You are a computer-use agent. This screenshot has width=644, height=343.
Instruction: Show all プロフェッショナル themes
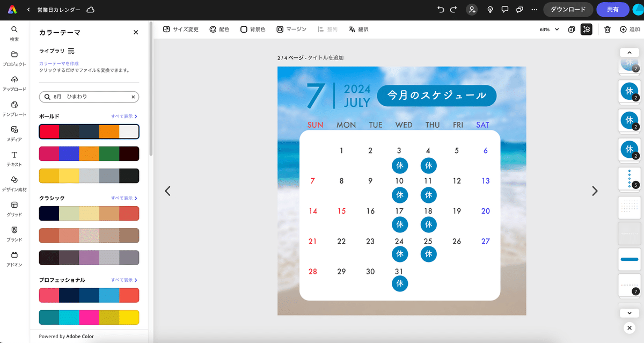click(x=124, y=280)
